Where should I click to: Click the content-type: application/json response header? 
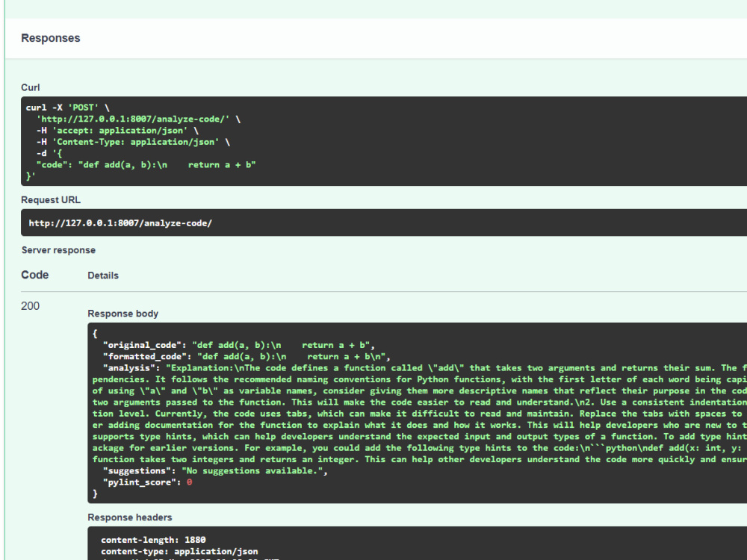click(179, 552)
